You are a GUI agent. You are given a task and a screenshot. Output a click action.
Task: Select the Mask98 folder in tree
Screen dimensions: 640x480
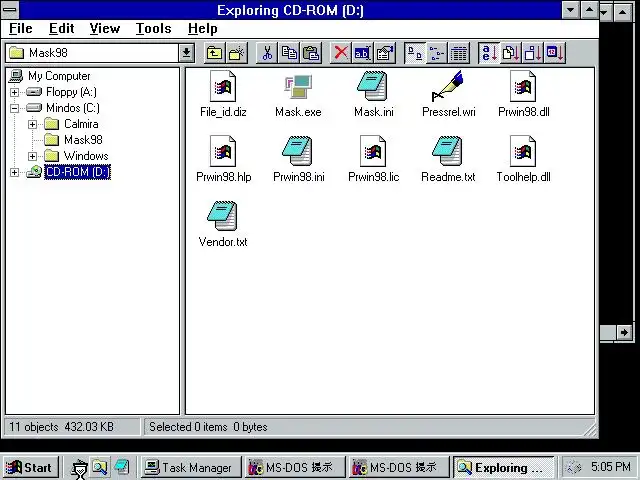pyautogui.click(x=83, y=140)
